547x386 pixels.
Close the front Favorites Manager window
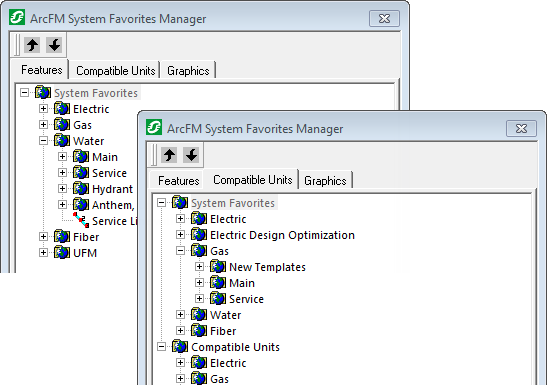tap(521, 129)
